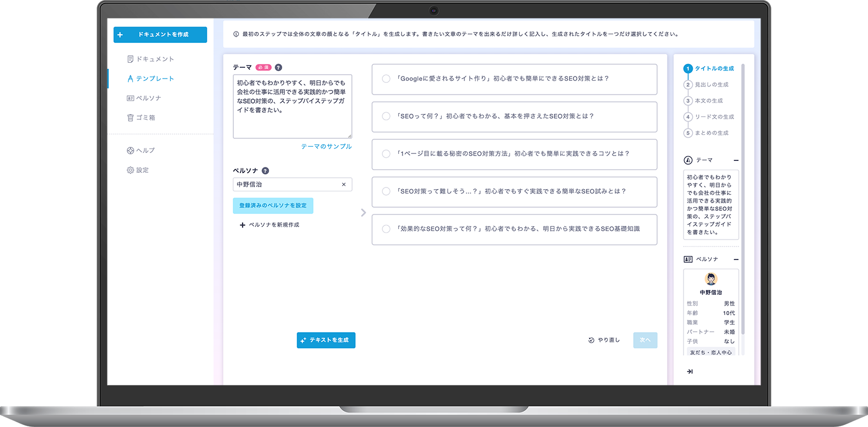
Task: Click the 設定 gear icon
Action: (x=130, y=170)
